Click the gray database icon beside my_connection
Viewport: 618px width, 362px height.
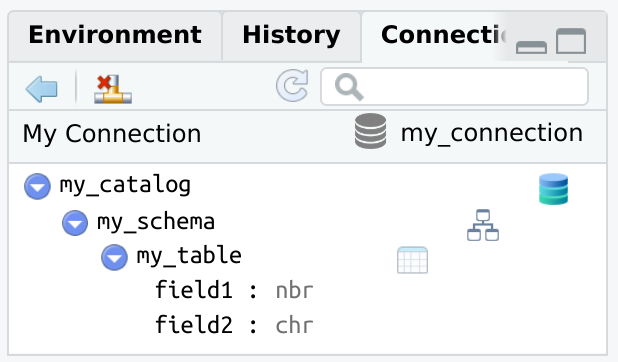[370, 131]
